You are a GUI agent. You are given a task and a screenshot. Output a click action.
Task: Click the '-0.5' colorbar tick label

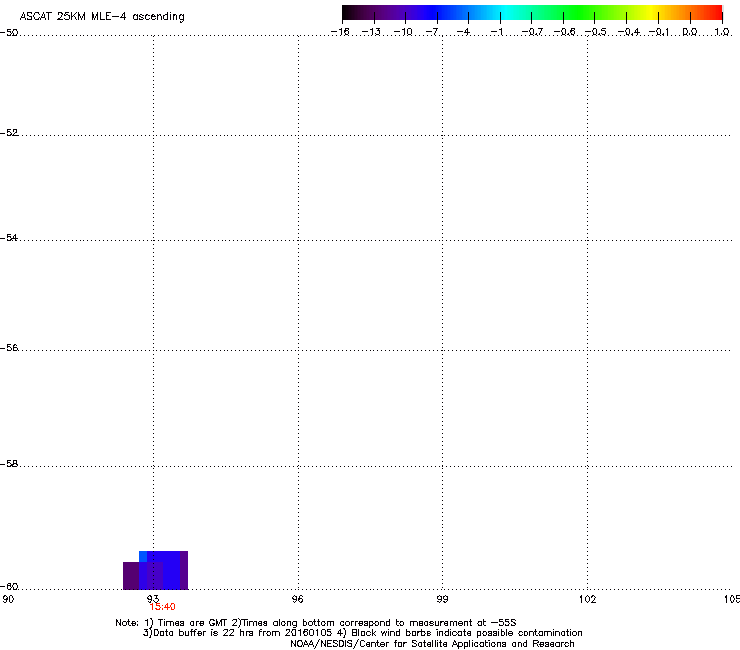(x=596, y=32)
